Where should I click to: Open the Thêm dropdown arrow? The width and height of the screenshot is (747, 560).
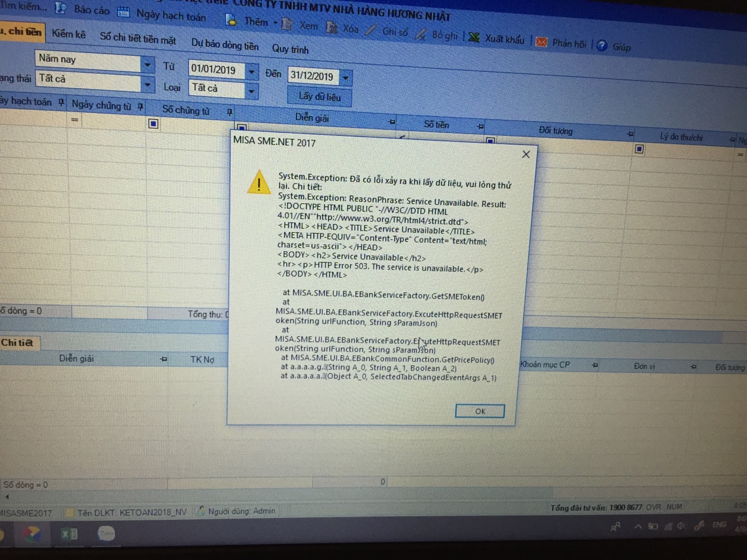click(x=275, y=23)
